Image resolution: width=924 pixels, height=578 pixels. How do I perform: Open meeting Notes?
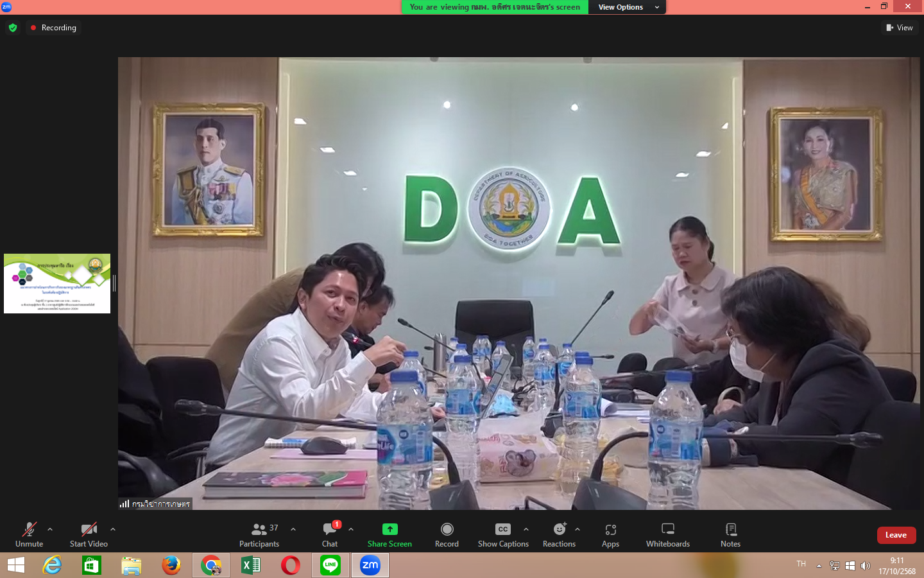coord(730,534)
